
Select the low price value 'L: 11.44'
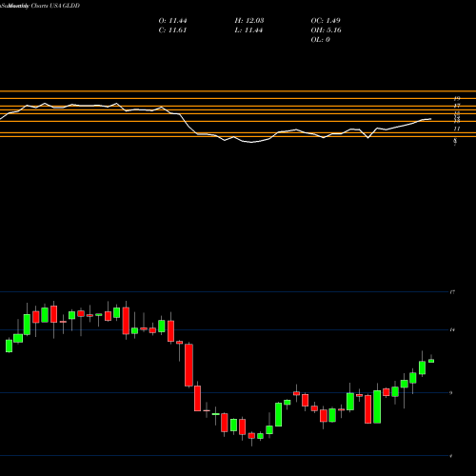[248, 30]
